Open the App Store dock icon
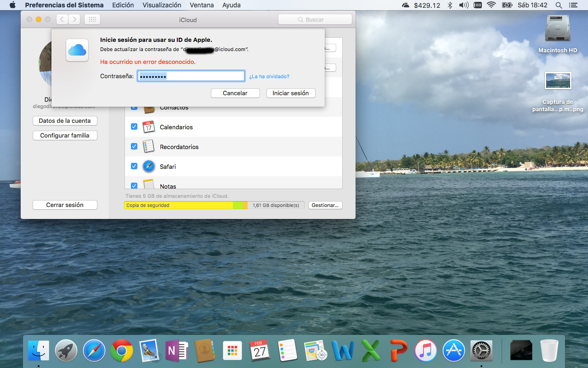This screenshot has height=368, width=588. [x=453, y=351]
